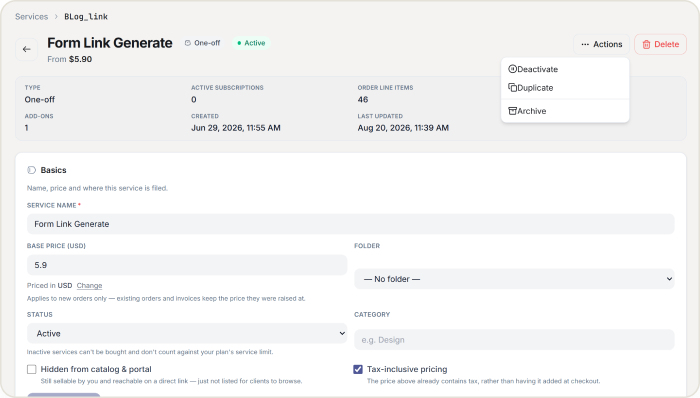
Task: Click the One-off badge in the header
Action: click(x=203, y=43)
